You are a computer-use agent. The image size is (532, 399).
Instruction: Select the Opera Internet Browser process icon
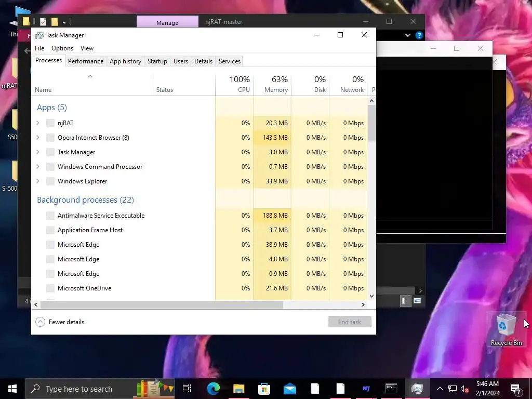pos(50,137)
